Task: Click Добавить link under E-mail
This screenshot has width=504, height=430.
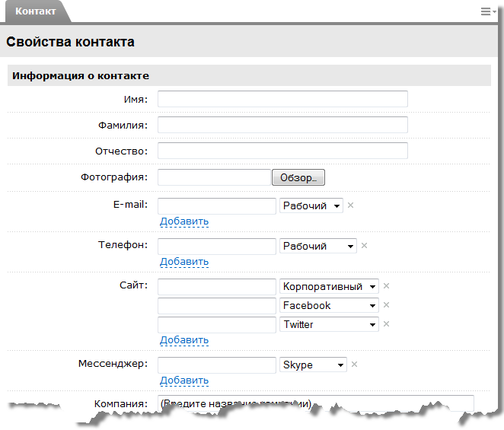Action: point(183,221)
